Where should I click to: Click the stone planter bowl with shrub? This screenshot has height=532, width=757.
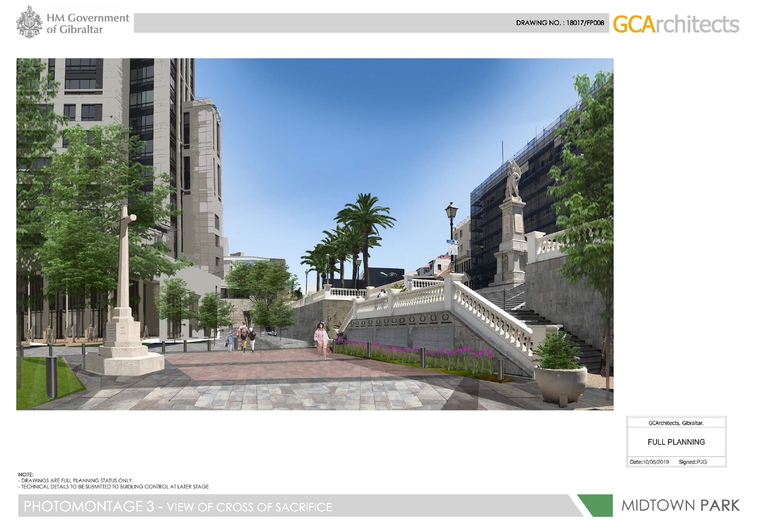(560, 382)
